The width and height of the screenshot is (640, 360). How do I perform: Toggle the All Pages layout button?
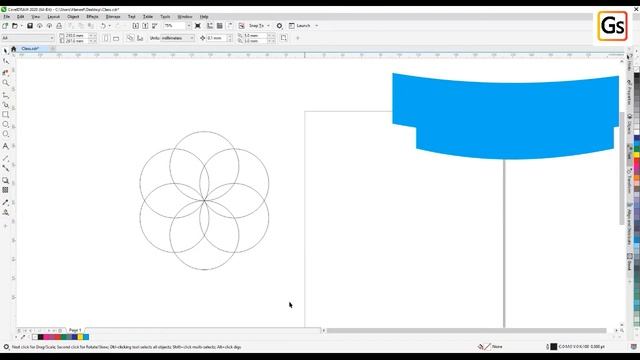[x=130, y=38]
